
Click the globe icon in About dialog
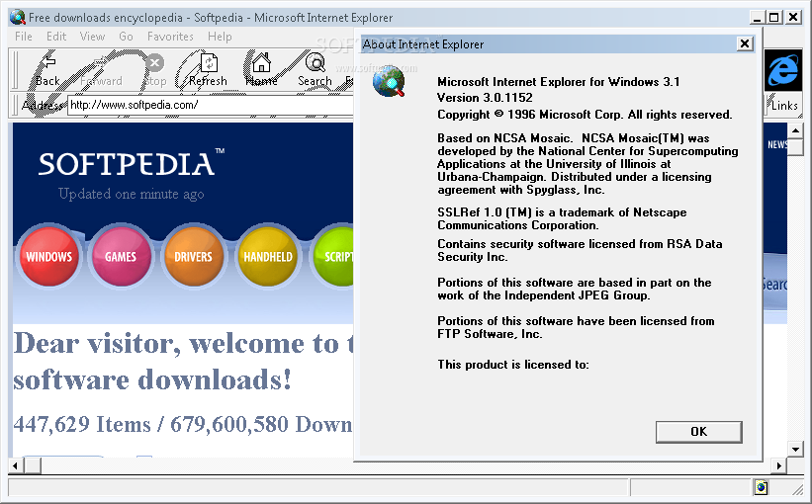point(389,81)
